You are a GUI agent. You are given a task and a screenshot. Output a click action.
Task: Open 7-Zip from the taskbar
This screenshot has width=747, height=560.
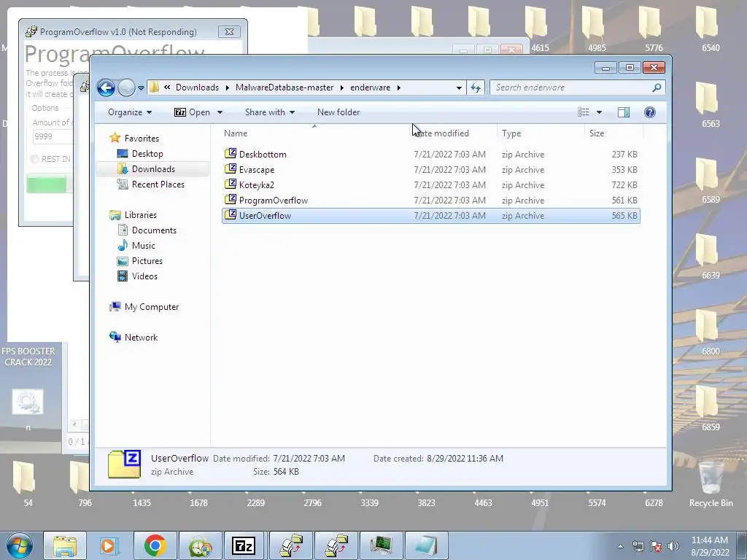point(244,545)
